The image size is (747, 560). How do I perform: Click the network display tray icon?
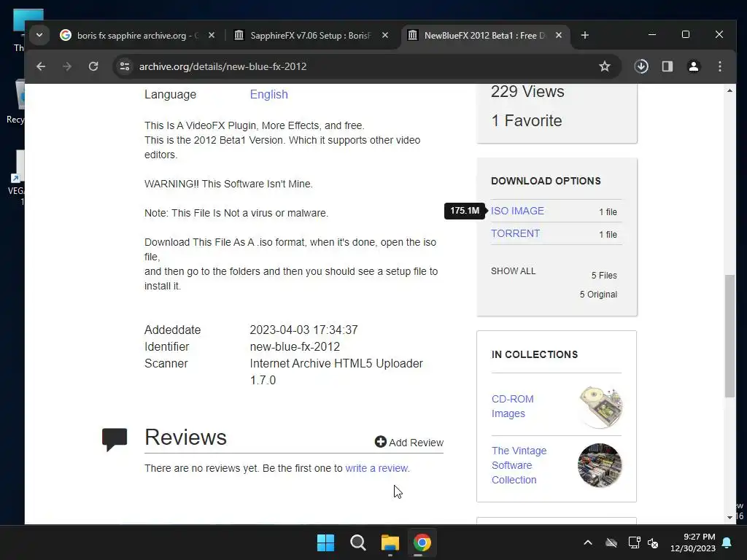(634, 542)
